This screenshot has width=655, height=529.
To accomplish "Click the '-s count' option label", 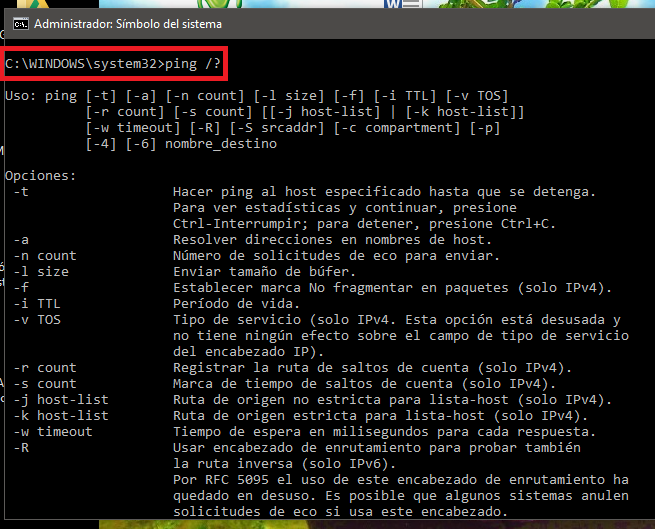I will pyautogui.click(x=45, y=384).
